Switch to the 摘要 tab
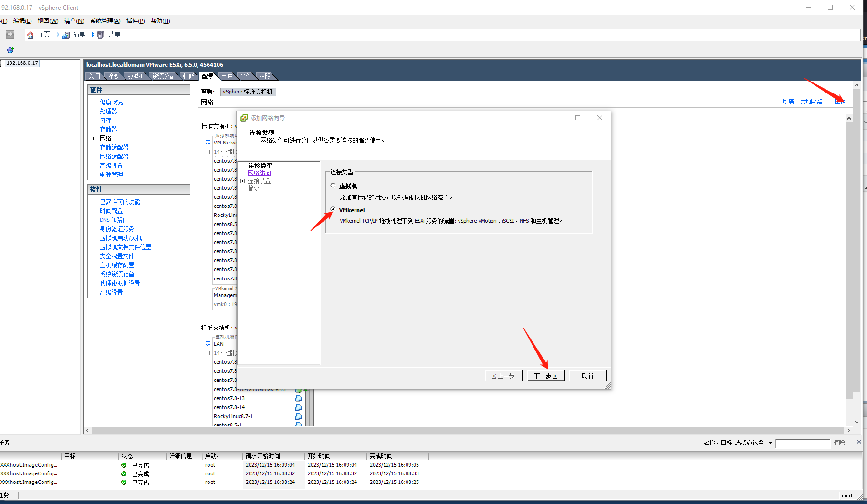Screen dimensions: 867x504 (113, 76)
